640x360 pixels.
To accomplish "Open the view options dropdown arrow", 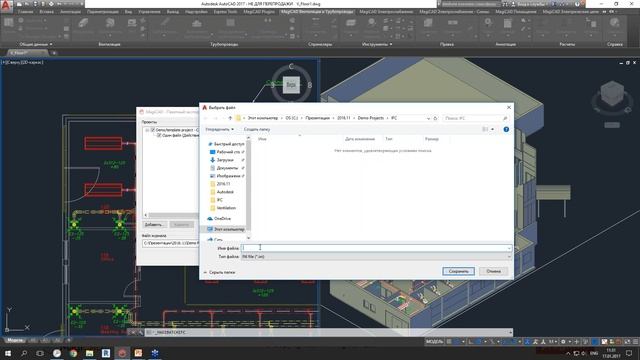I will 493,129.
